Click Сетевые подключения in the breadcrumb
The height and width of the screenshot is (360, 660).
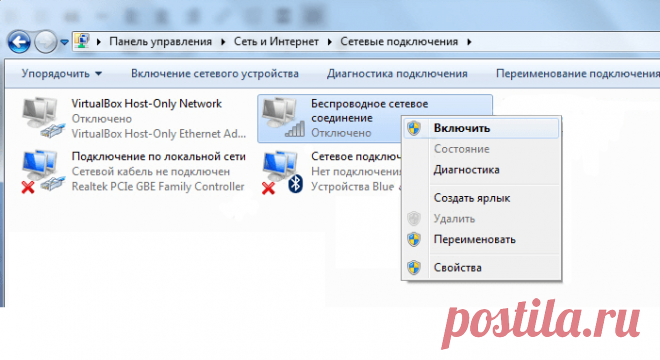[399, 42]
